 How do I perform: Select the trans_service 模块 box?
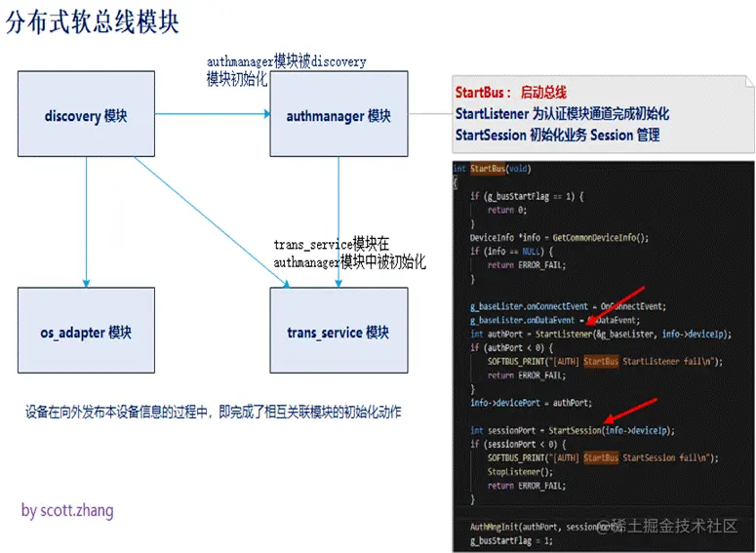pos(338,331)
